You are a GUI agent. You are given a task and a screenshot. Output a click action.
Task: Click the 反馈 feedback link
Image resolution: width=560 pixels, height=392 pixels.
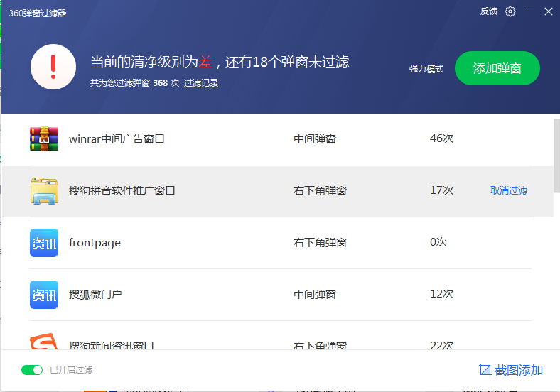click(x=488, y=11)
